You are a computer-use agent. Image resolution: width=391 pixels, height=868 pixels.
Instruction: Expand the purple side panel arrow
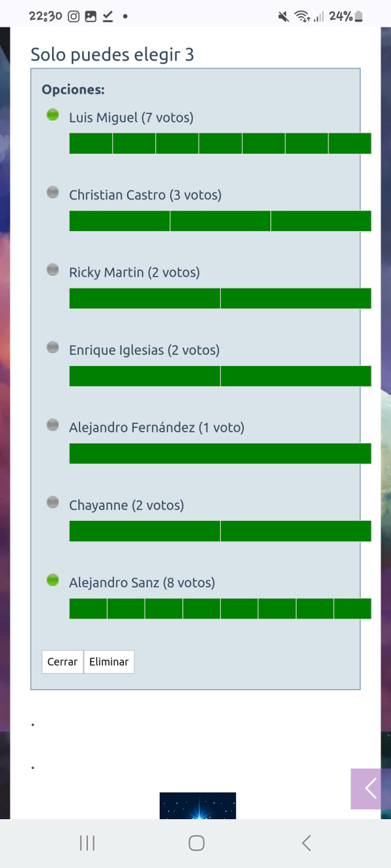[x=370, y=789]
